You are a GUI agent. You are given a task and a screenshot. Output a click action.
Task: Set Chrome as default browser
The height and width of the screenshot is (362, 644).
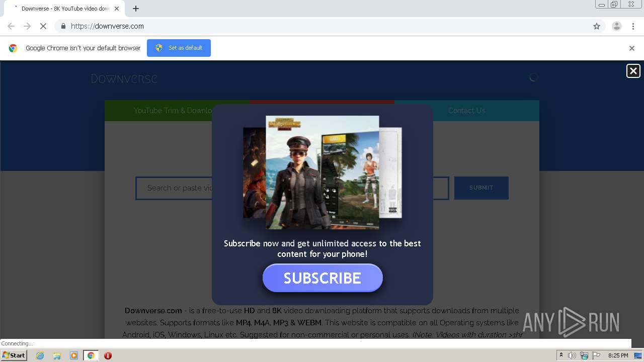tap(179, 48)
